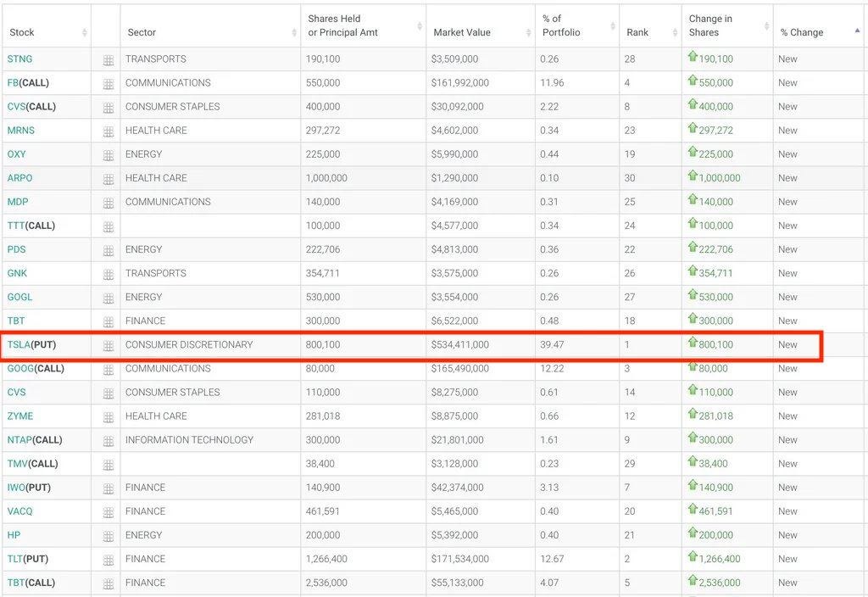The image size is (868, 597).
Task: Click the grid icon beside TMV(CALL)
Action: click(x=108, y=466)
